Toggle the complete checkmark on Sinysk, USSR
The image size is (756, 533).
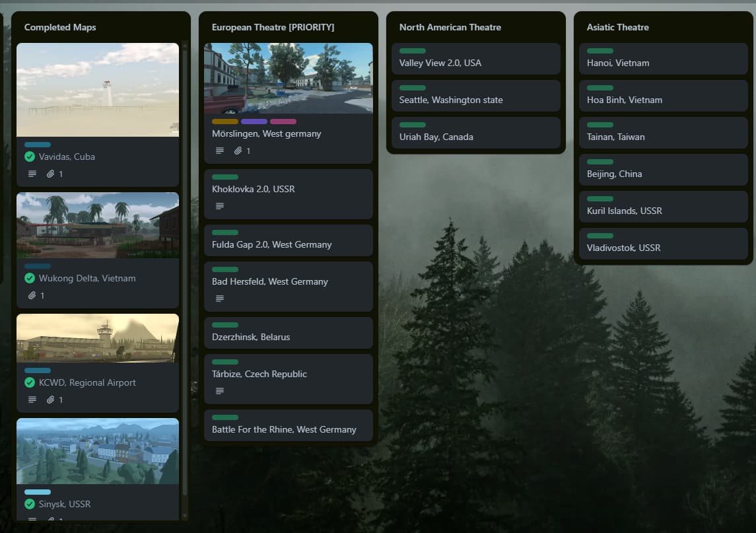pos(30,504)
